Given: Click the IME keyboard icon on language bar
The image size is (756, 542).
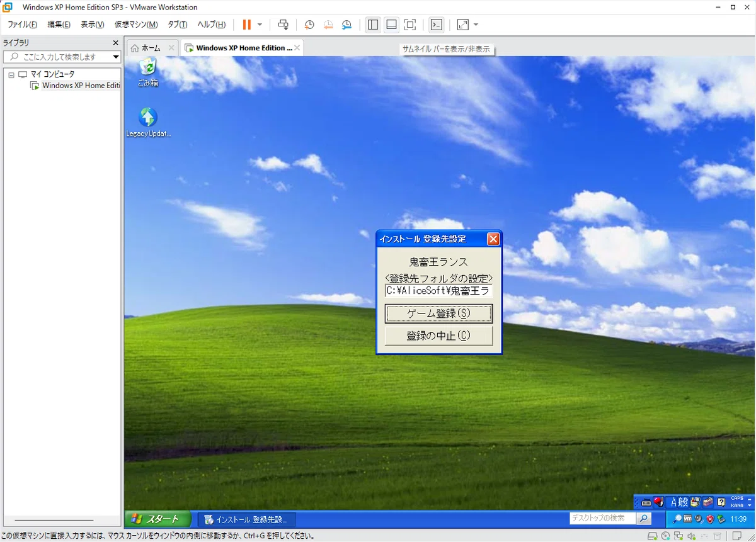Looking at the screenshot, I should [646, 502].
